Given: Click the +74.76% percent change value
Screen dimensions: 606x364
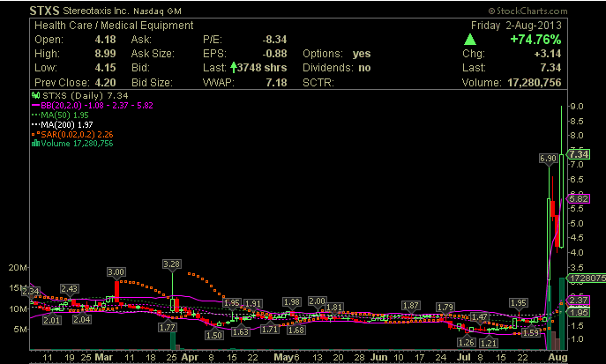Looking at the screenshot, I should [535, 40].
